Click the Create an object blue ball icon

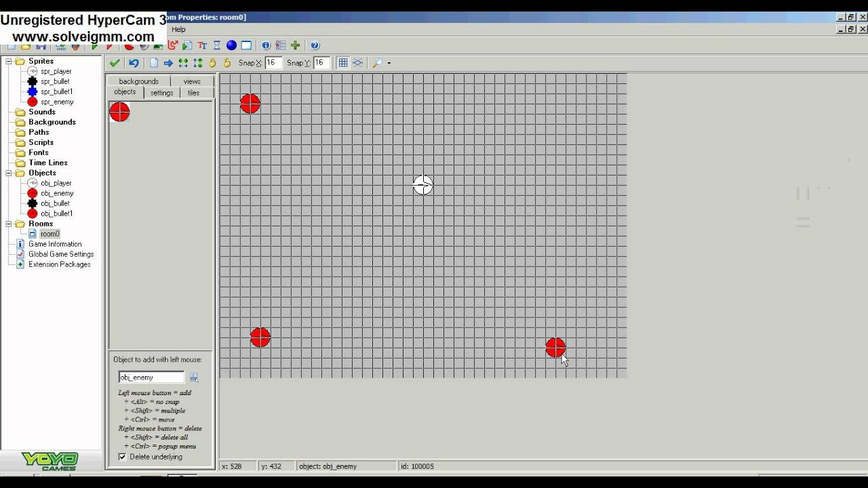tap(231, 45)
